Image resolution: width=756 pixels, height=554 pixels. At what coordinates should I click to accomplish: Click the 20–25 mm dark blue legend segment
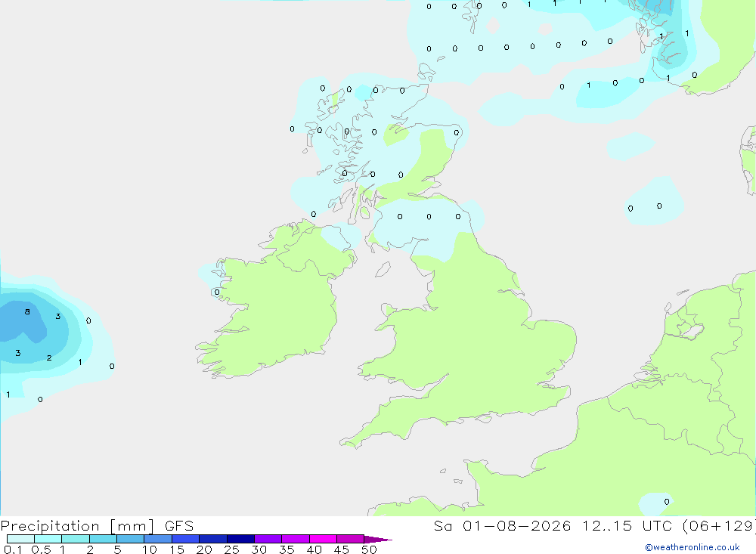(x=212, y=539)
